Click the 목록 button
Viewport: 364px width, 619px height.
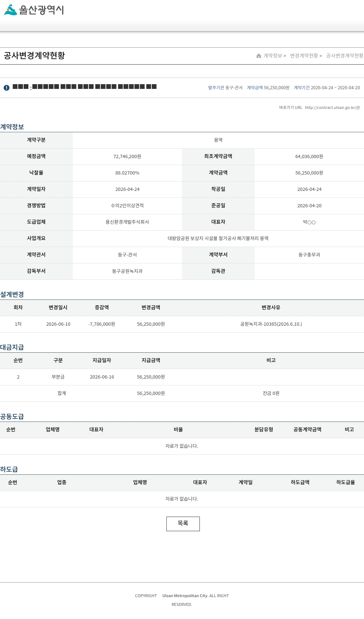tap(183, 524)
